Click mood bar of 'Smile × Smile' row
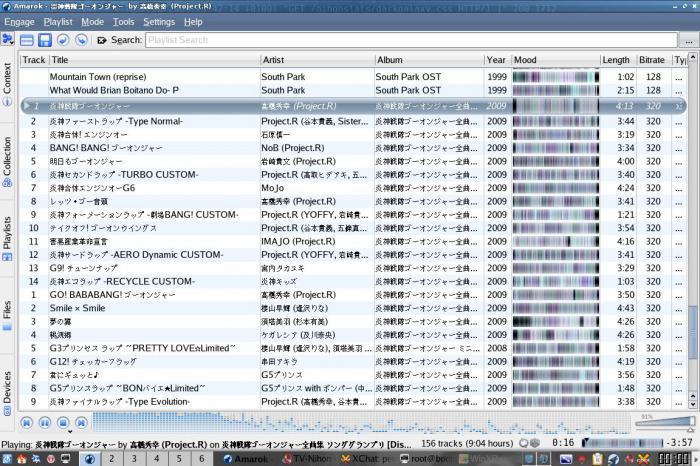 tap(556, 308)
